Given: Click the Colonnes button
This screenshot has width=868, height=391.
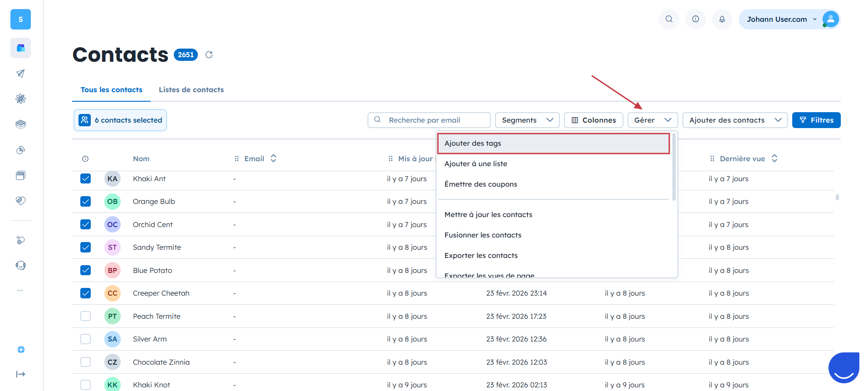Looking at the screenshot, I should pyautogui.click(x=593, y=120).
